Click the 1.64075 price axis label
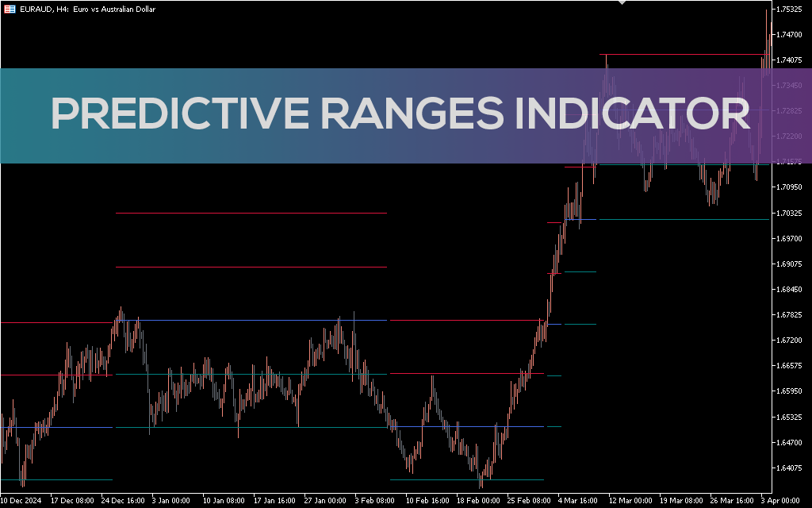This screenshot has width=812, height=508. tap(790, 468)
